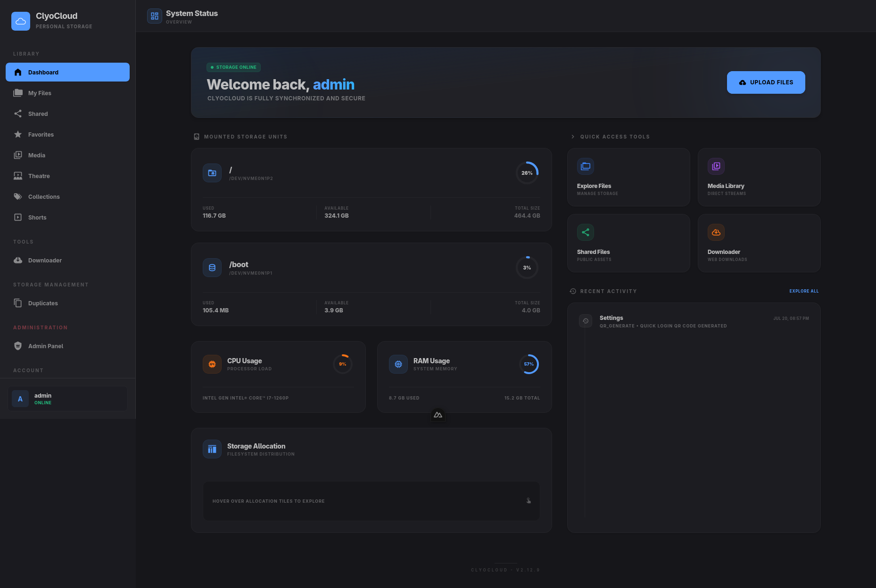Click the Favorites star icon
This screenshot has height=588, width=876.
pyautogui.click(x=18, y=134)
